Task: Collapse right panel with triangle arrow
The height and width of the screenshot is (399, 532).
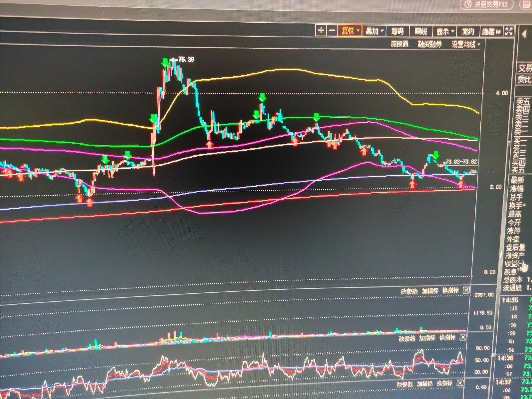Action: [x=524, y=34]
